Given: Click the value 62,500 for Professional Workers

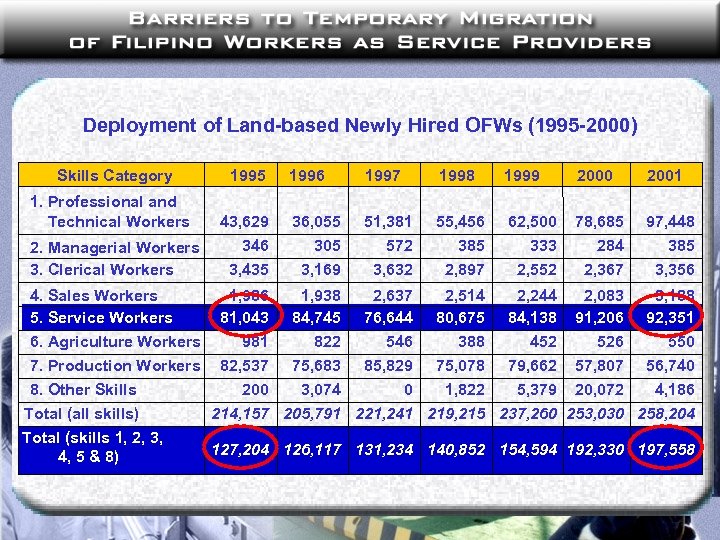Looking at the screenshot, I should [532, 222].
